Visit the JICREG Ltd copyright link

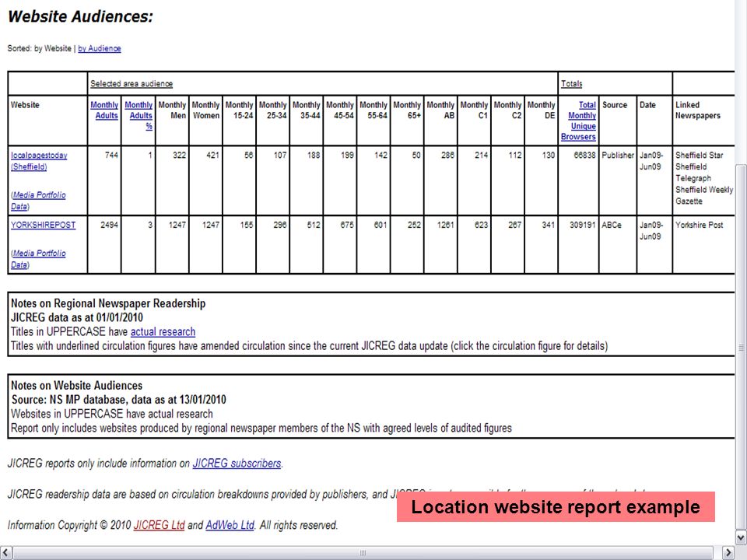tap(159, 525)
